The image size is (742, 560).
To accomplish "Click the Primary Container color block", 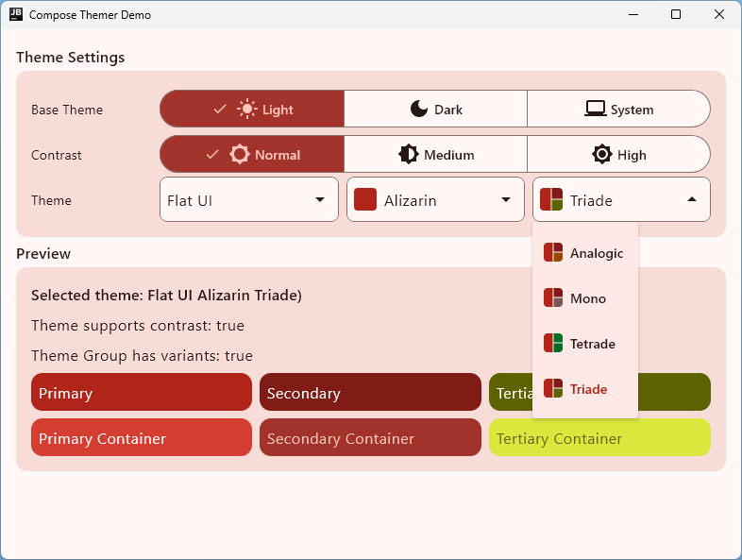I will [142, 437].
